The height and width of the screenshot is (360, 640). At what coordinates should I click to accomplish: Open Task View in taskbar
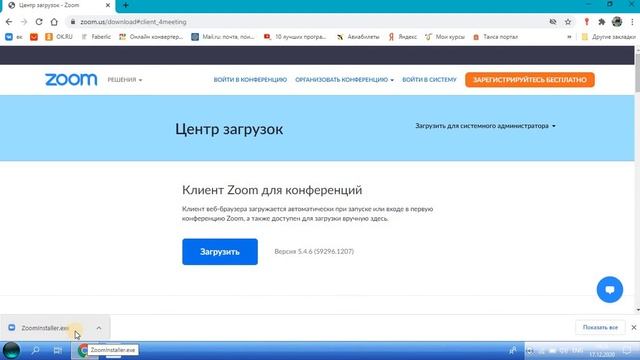[x=58, y=350]
